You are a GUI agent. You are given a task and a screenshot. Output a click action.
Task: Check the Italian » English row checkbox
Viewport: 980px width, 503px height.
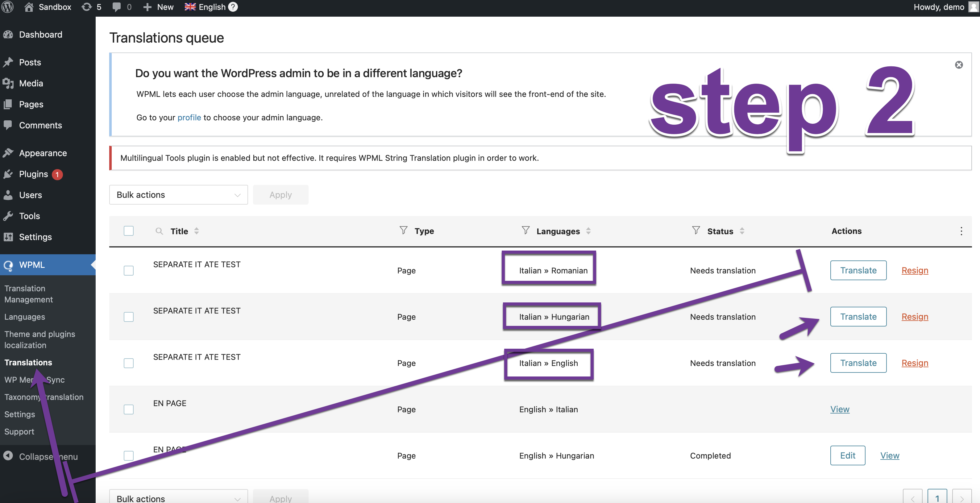129,363
